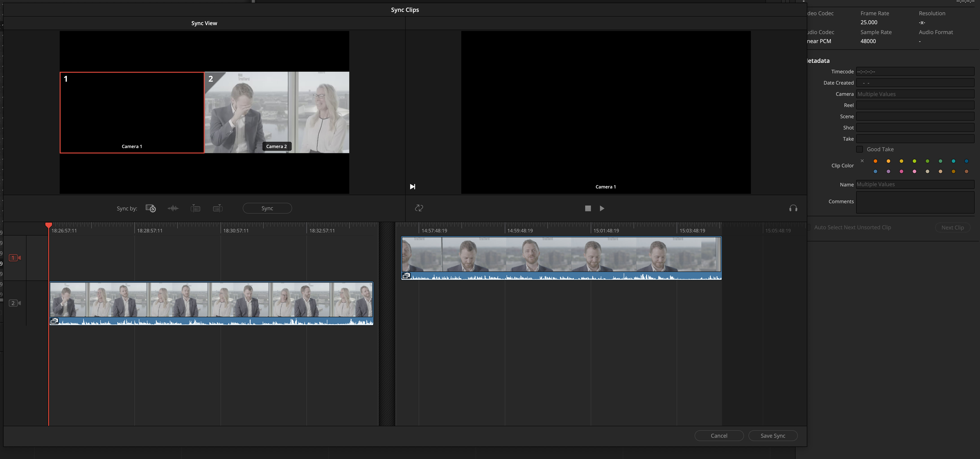
Task: Click the Sample Rate value 48000
Action: (868, 41)
